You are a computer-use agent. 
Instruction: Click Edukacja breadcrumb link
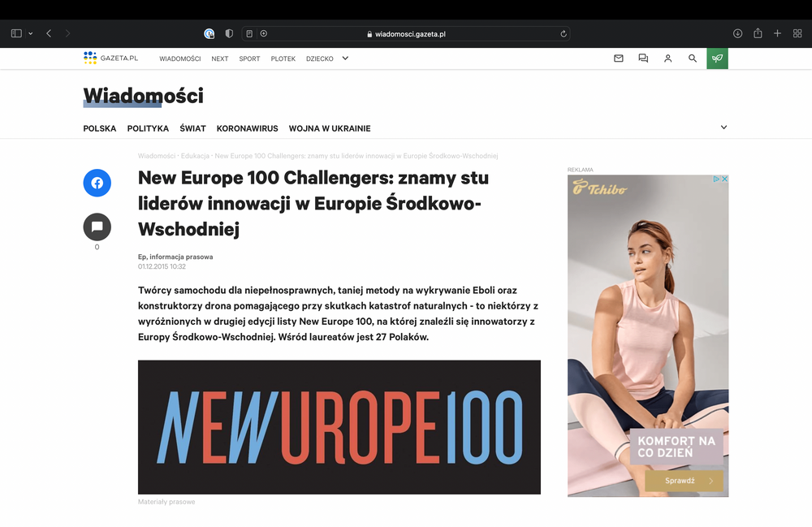tap(195, 156)
